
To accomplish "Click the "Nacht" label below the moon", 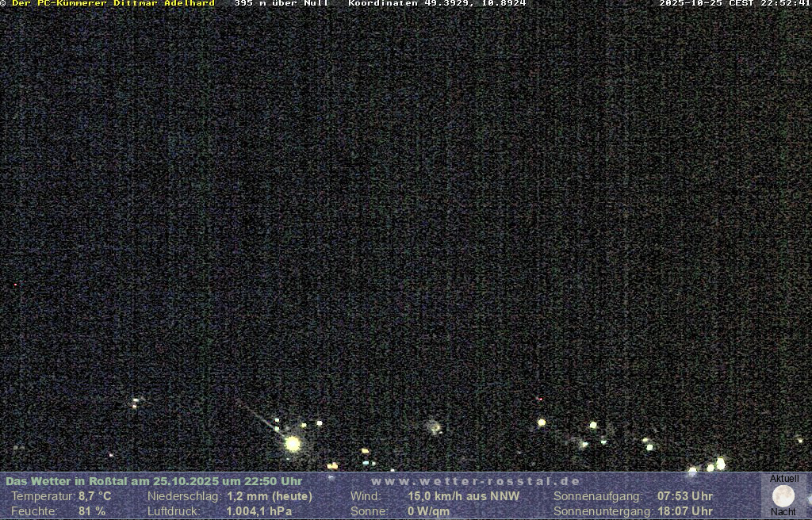I will coord(783,512).
